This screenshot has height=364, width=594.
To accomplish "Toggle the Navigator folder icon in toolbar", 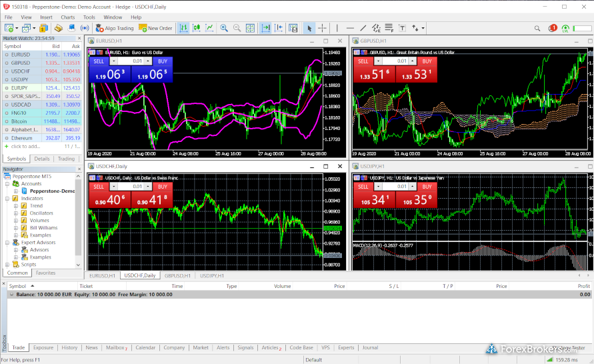I will tap(59, 28).
